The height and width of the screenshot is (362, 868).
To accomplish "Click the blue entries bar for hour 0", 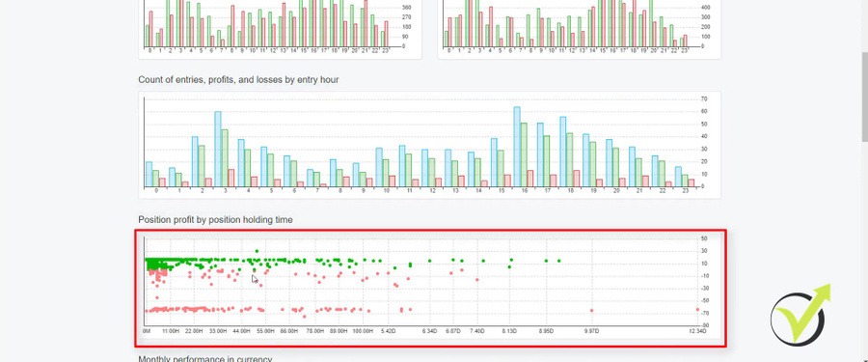I will point(149,175).
